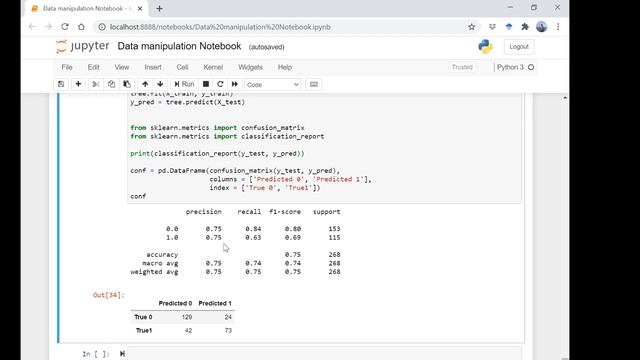Click the y_pred = tree.predict code line

point(187,102)
